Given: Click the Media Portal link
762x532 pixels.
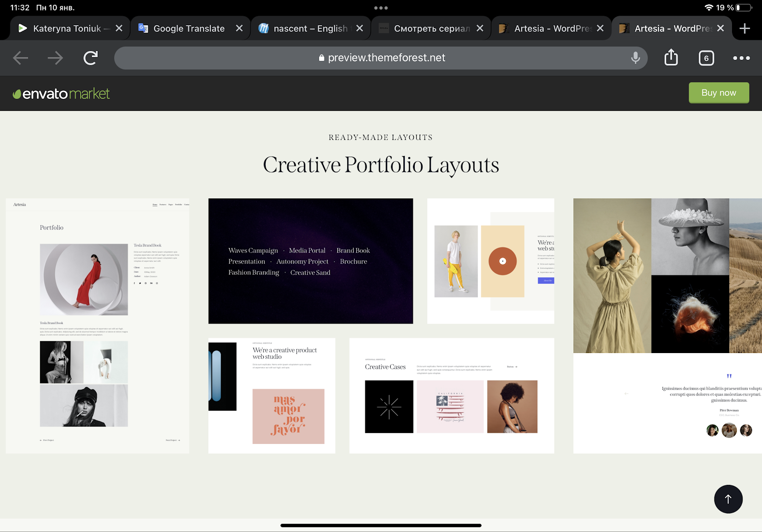Looking at the screenshot, I should coord(307,251).
